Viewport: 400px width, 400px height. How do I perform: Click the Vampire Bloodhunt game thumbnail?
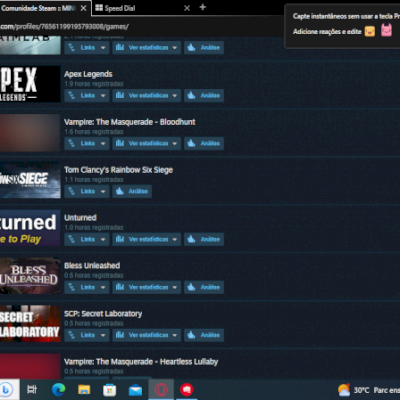[x=30, y=132]
